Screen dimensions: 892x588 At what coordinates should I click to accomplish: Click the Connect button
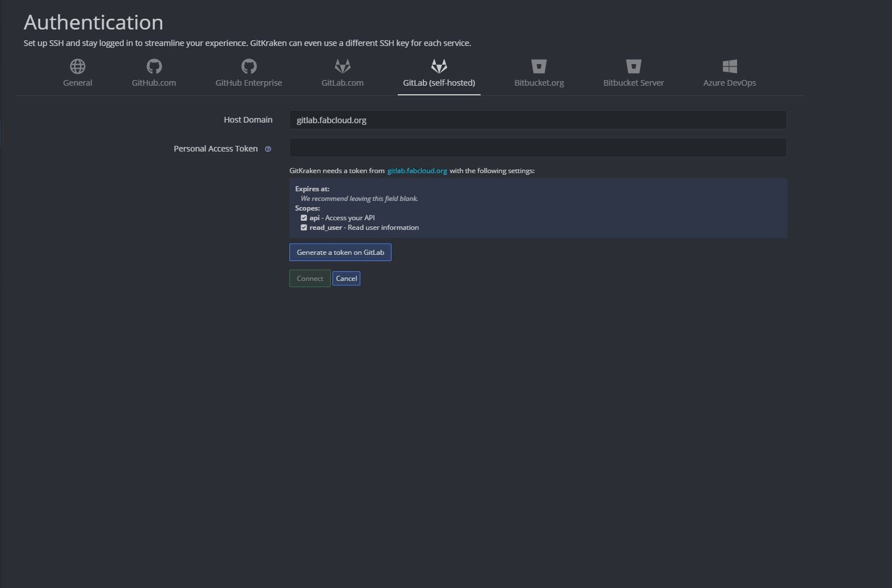point(310,279)
